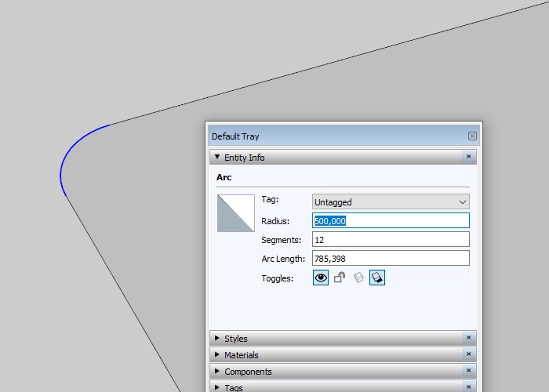
Task: Close the Components panel
Action: pos(468,371)
